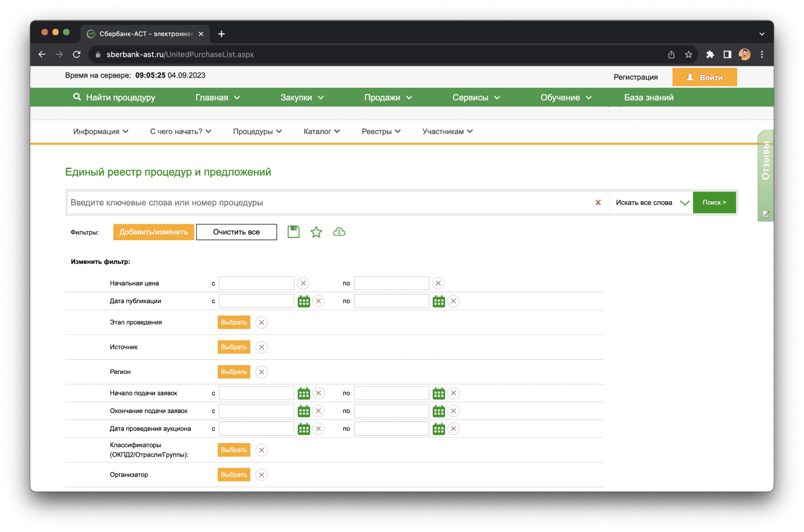
Task: Click the Регистрация link
Action: pos(636,77)
